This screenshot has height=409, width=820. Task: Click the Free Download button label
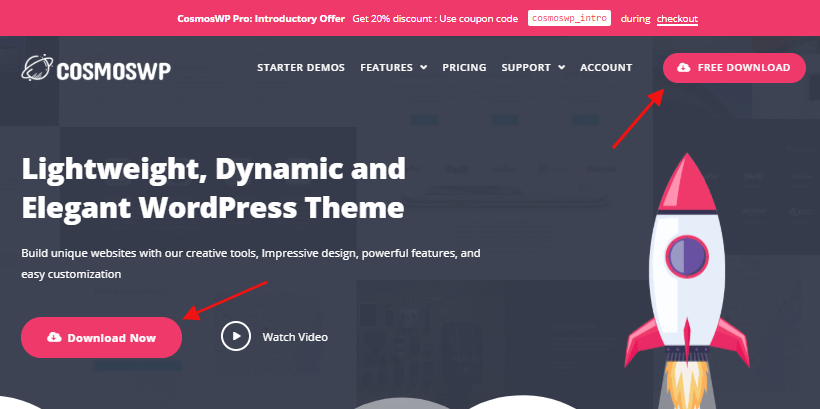pyautogui.click(x=744, y=67)
